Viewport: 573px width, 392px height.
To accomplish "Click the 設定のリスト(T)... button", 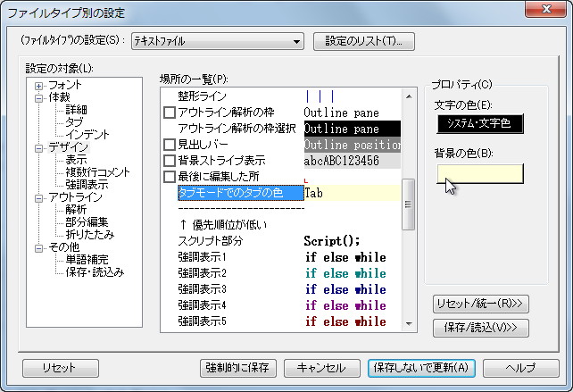I will pos(363,41).
